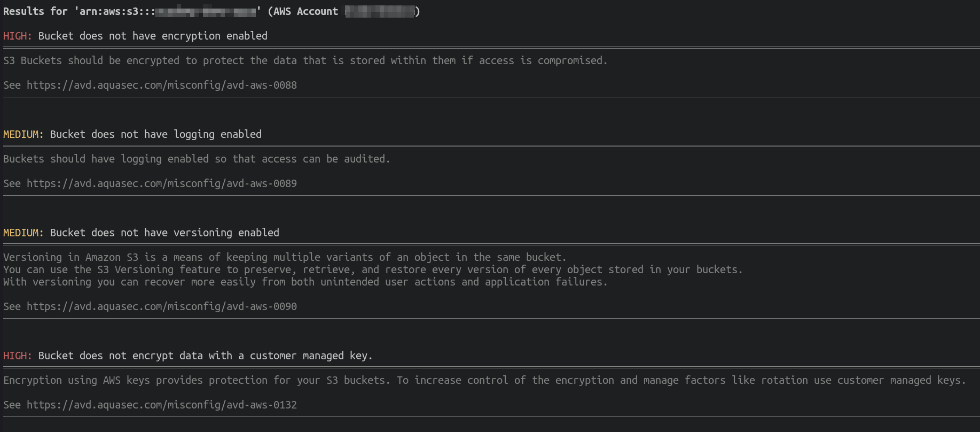
Task: Open the avd-aws-0090 misconfig link
Action: click(x=162, y=306)
